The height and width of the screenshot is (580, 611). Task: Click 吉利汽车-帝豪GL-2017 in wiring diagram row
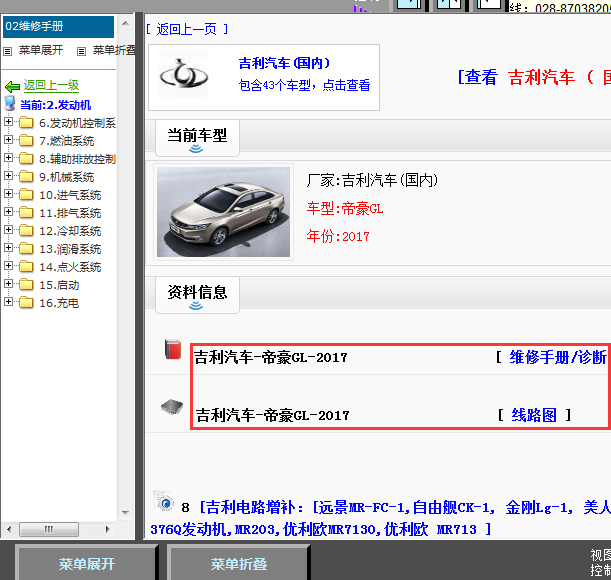tap(272, 415)
